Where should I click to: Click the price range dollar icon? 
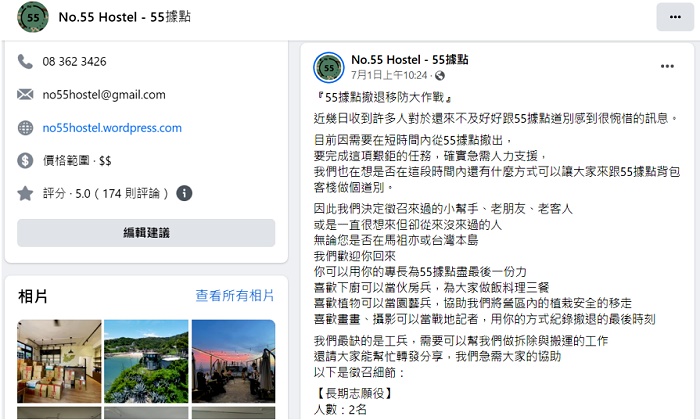pos(25,160)
